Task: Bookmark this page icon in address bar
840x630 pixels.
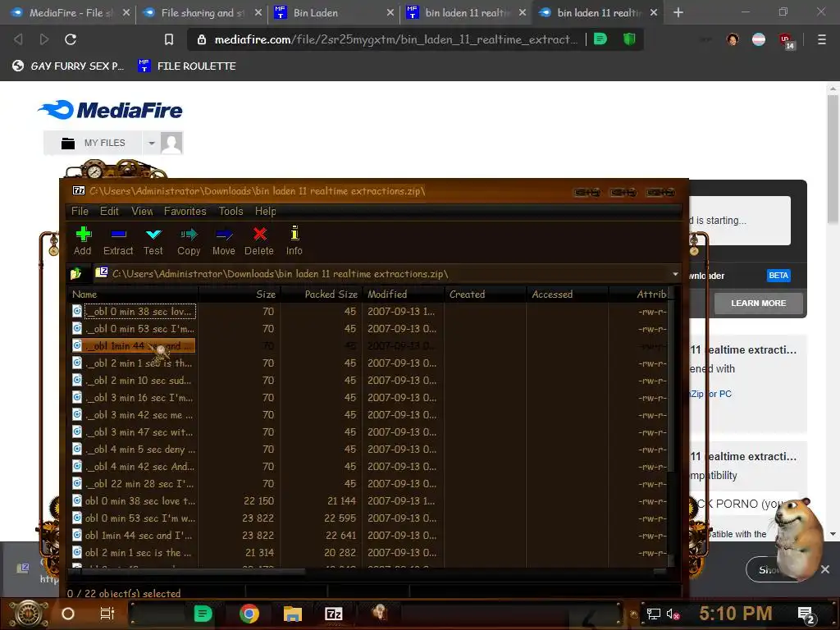Action: point(169,39)
